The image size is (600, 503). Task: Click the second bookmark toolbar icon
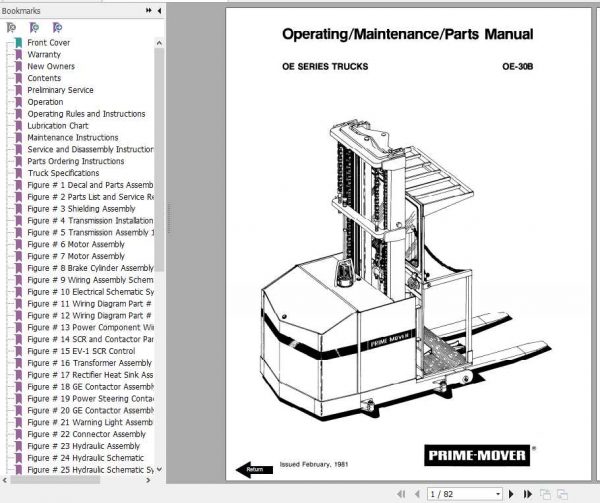(x=34, y=28)
